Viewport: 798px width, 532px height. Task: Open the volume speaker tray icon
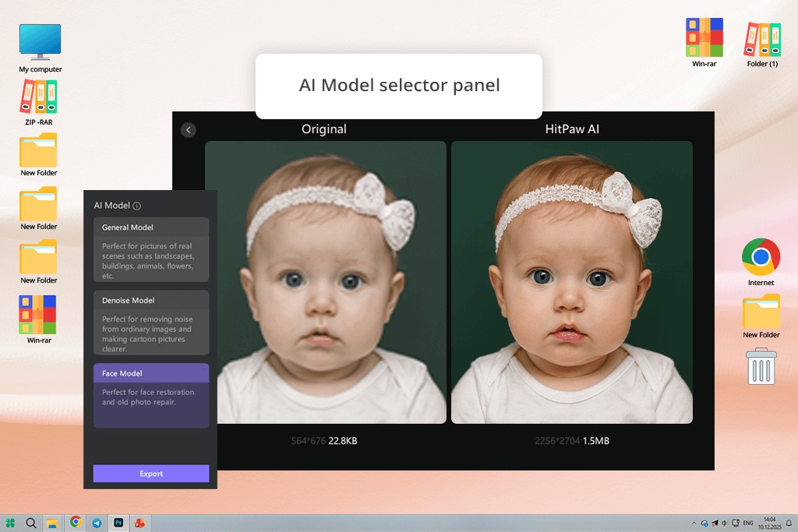725,523
